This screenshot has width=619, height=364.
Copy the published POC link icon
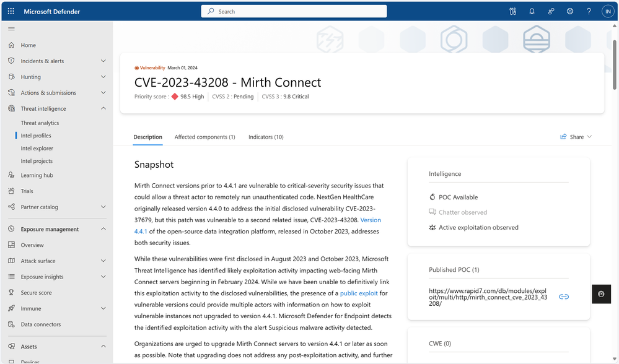(x=564, y=297)
